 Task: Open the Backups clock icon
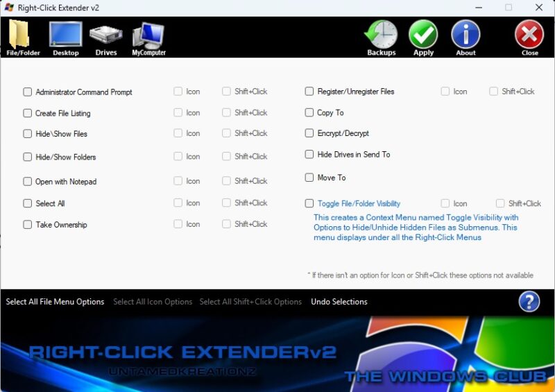tap(381, 35)
